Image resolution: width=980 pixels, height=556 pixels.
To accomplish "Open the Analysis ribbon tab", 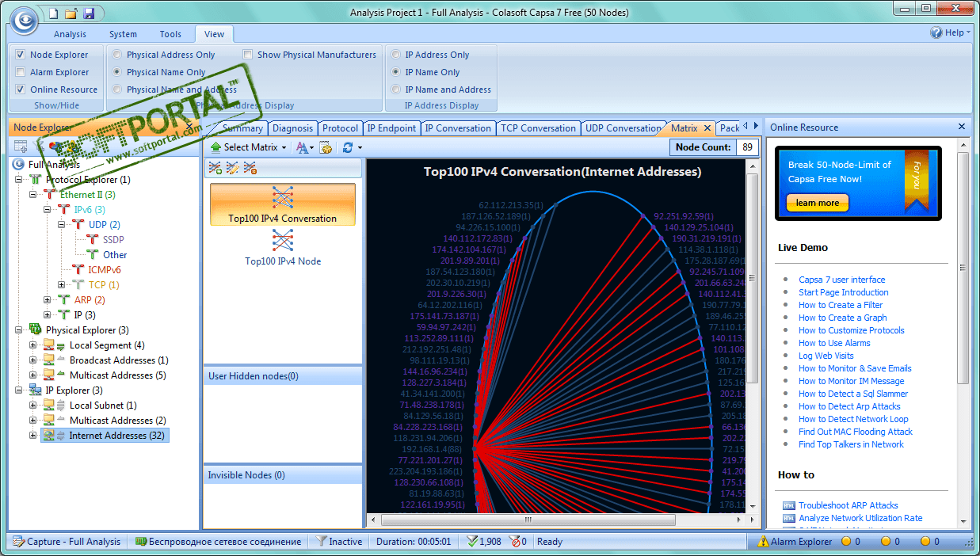I will pyautogui.click(x=71, y=34).
